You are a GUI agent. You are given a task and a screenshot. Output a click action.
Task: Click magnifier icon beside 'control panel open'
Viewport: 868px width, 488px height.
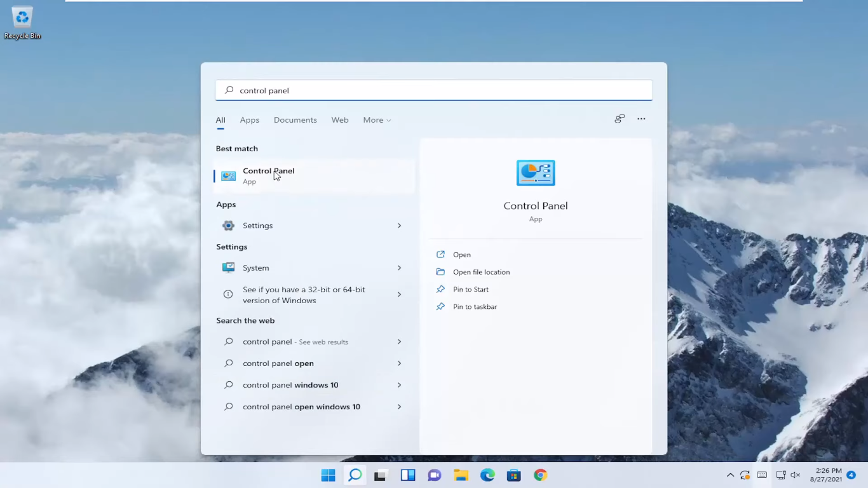click(x=229, y=363)
